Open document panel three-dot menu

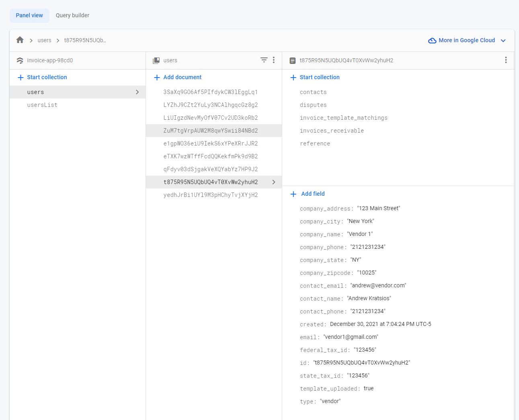pos(506,60)
